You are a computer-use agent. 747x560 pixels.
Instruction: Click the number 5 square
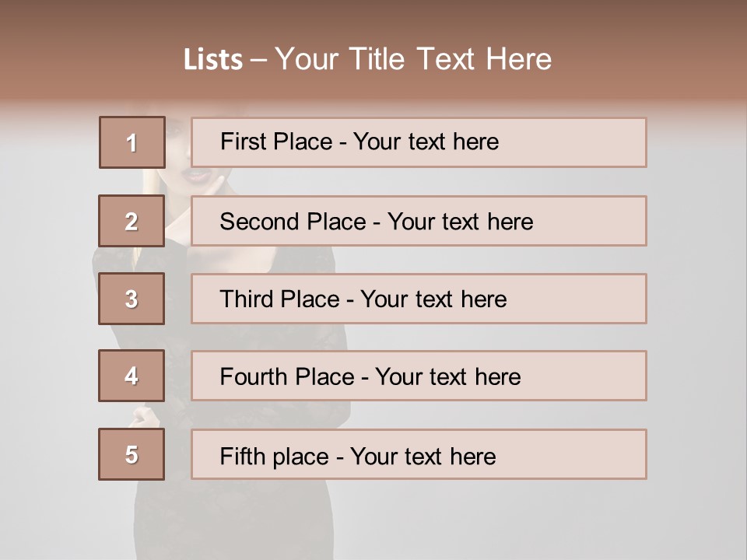click(132, 454)
